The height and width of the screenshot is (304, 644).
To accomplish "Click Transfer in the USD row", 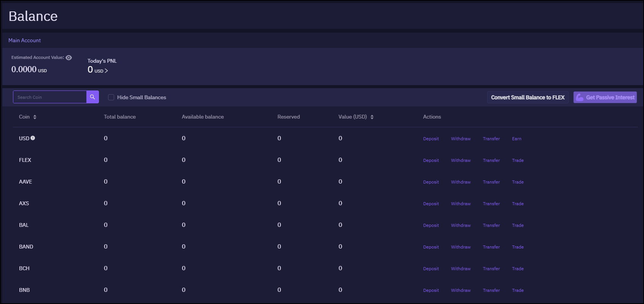I will tap(491, 139).
